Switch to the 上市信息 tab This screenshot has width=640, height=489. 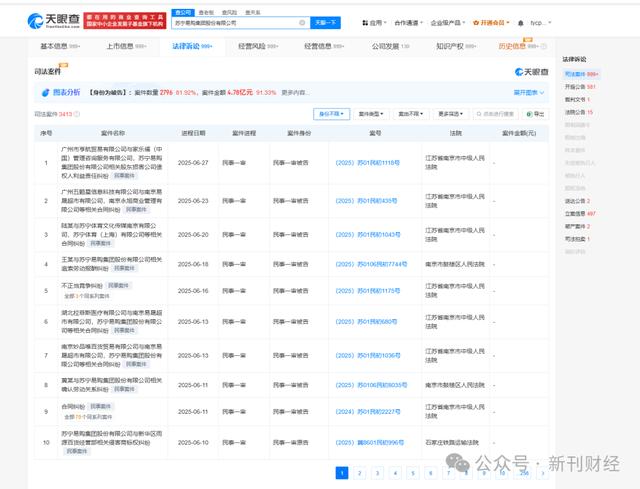126,47
